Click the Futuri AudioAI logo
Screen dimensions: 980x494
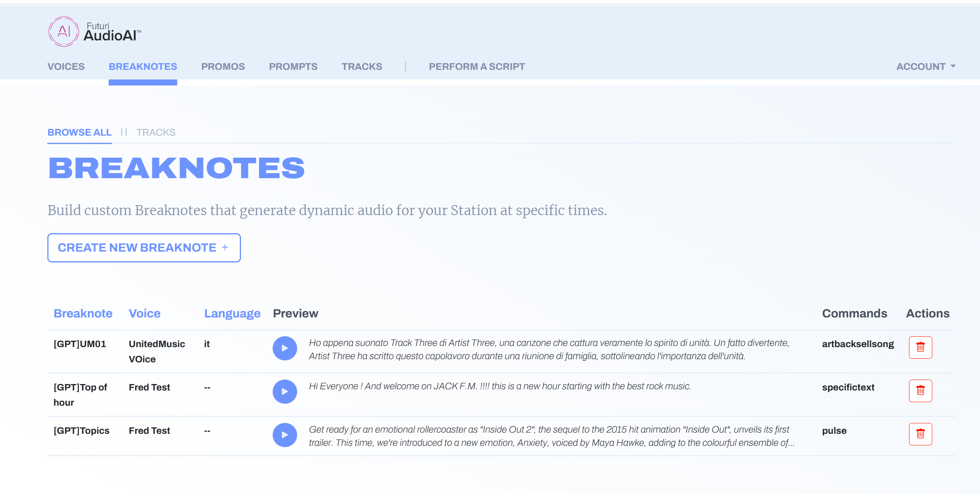pyautogui.click(x=95, y=32)
